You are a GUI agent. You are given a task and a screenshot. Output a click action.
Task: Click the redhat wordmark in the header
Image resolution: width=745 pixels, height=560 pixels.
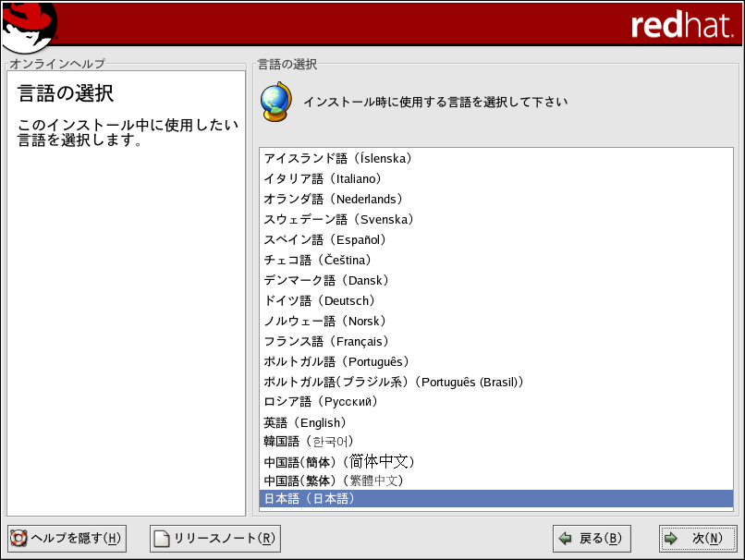(682, 26)
